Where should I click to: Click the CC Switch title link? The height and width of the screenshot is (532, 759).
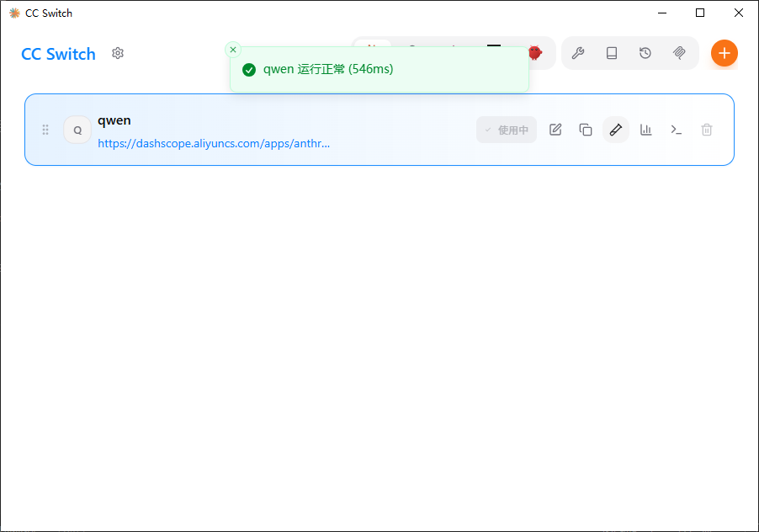coord(58,54)
